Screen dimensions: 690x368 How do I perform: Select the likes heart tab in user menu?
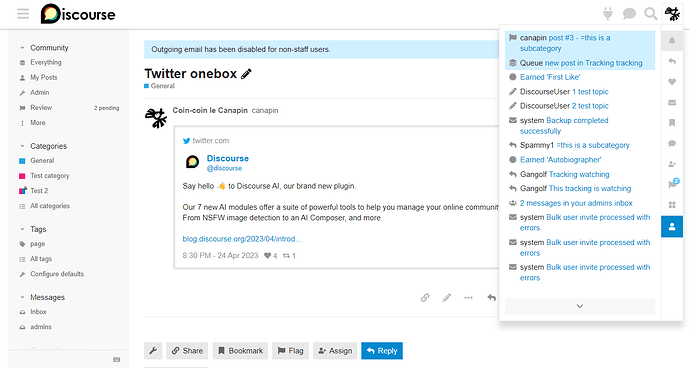(x=672, y=82)
